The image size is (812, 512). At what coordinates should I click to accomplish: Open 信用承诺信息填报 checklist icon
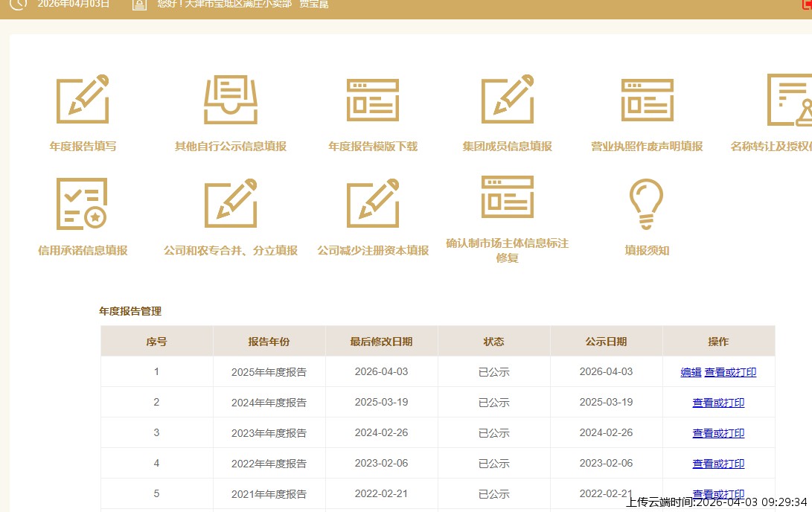(83, 203)
